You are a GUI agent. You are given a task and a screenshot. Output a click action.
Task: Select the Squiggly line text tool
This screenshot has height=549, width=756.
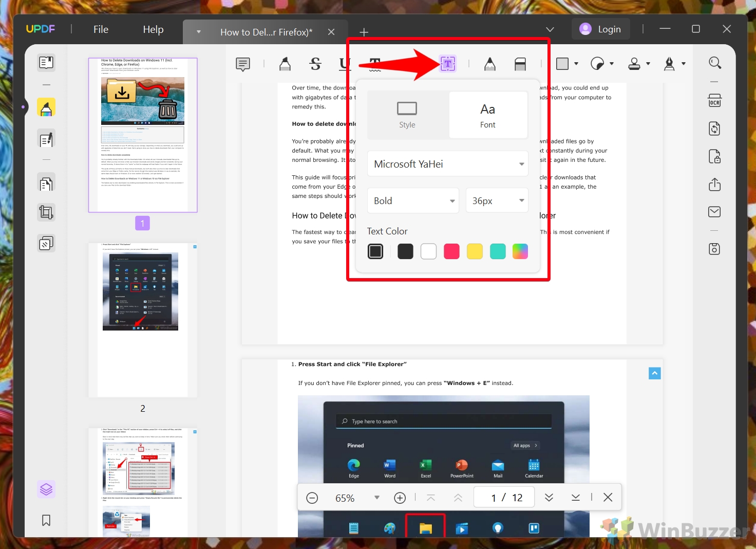[375, 64]
